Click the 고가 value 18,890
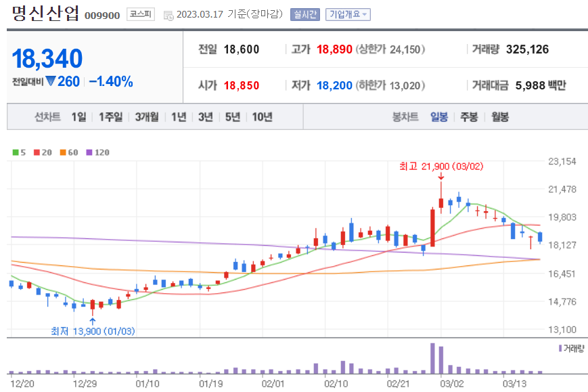 click(334, 49)
